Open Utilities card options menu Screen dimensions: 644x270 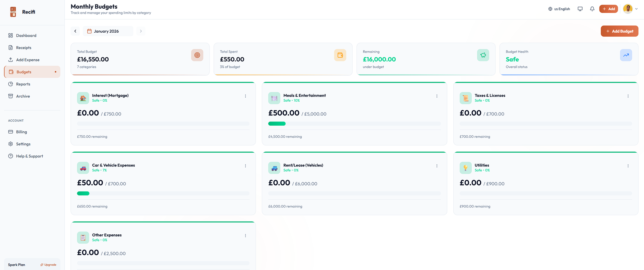(x=628, y=166)
